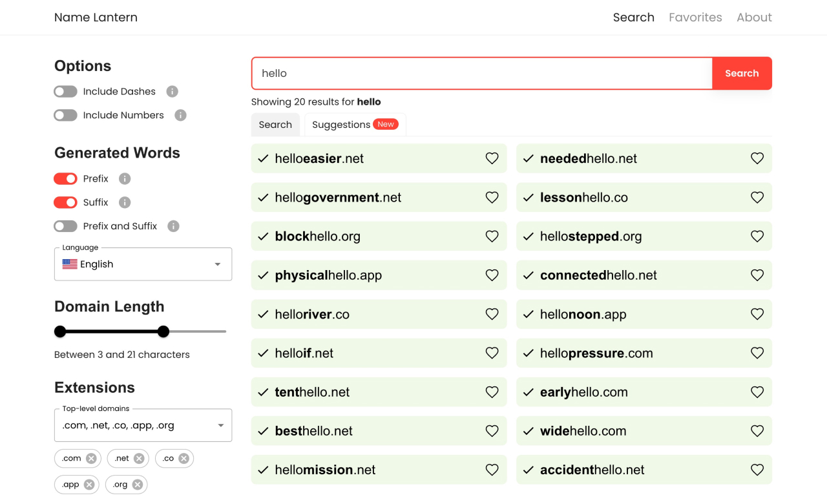
Task: Open the Language dropdown
Action: (x=143, y=264)
